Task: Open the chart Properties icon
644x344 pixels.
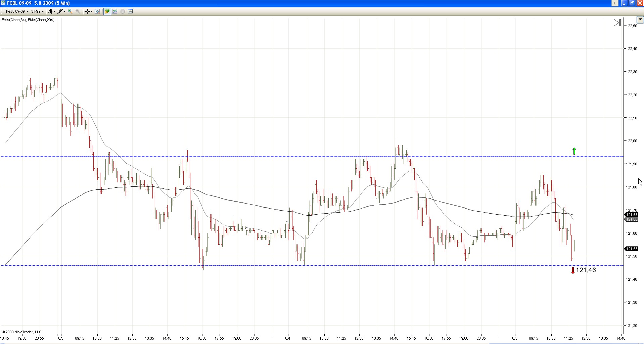Action: [130, 11]
